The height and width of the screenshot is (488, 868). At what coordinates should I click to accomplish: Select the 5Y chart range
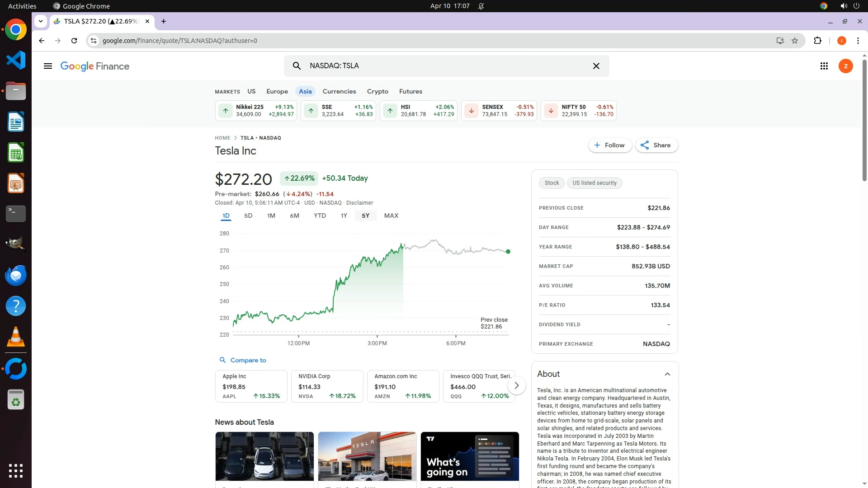click(365, 216)
